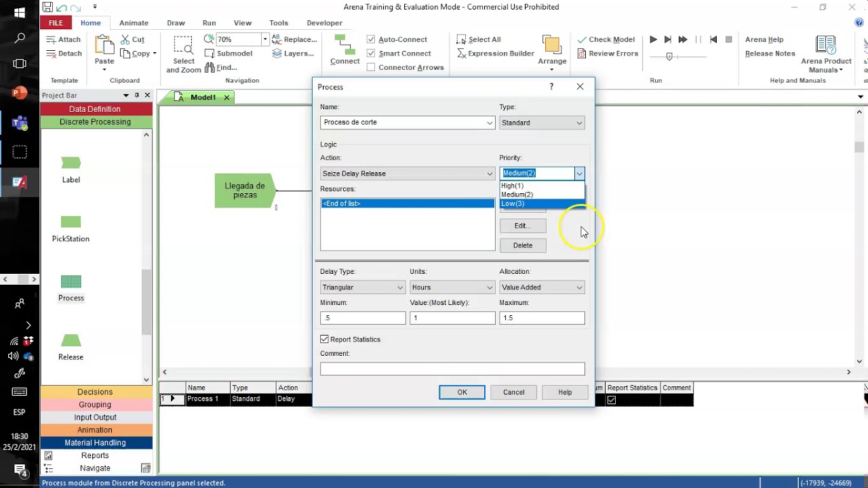Click the Select and Zoom tool
Screen dimensions: 868x488
click(x=184, y=54)
